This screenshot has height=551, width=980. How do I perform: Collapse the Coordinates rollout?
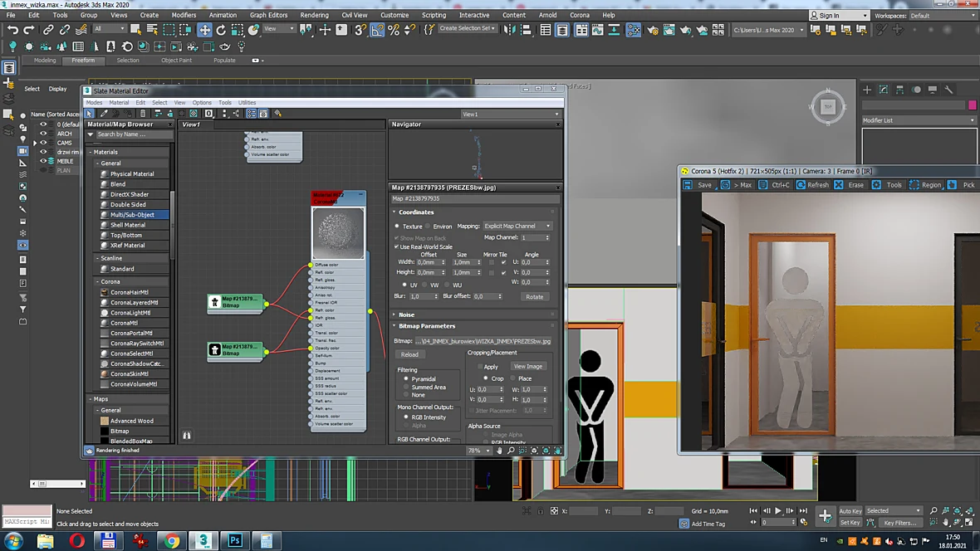pyautogui.click(x=394, y=212)
